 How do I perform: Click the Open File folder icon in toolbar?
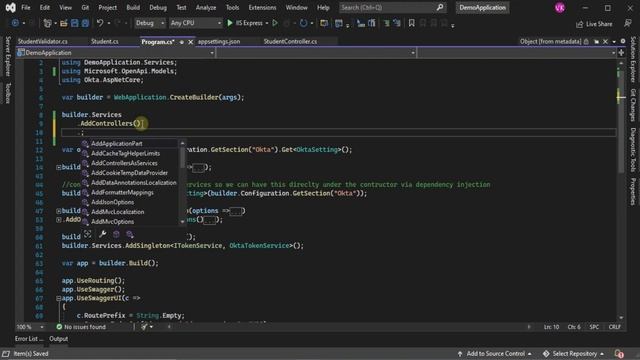coord(64,23)
